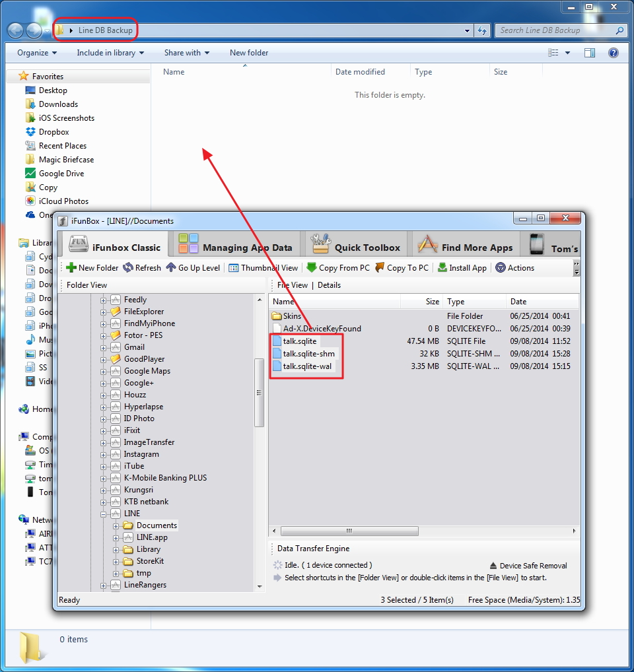Viewport: 634px width, 672px height.
Task: Switch to Managing App Data tab
Action: point(235,247)
